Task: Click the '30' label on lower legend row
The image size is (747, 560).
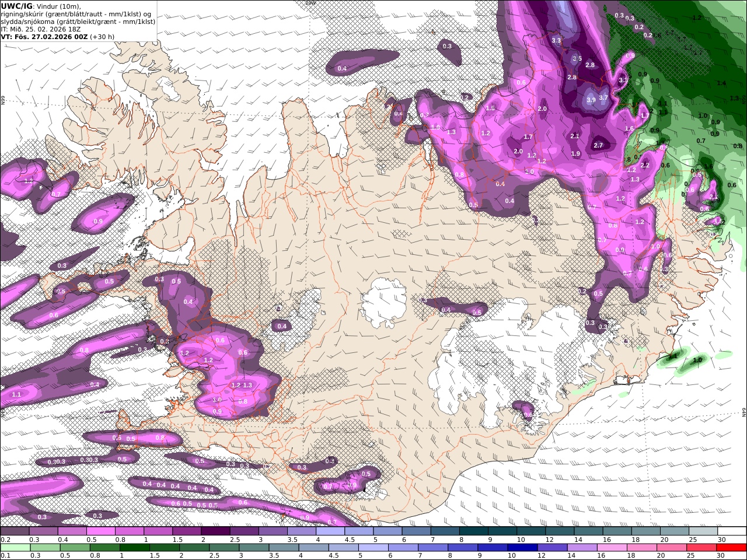Action: pos(721,556)
